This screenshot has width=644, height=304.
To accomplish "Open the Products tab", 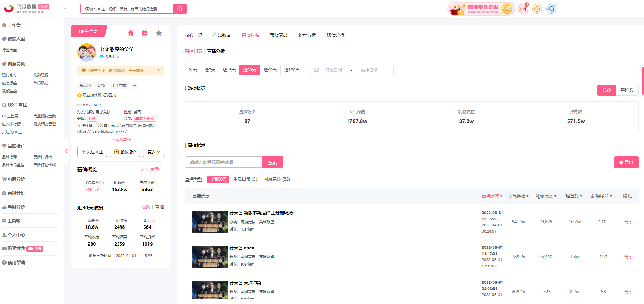I will [x=279, y=35].
